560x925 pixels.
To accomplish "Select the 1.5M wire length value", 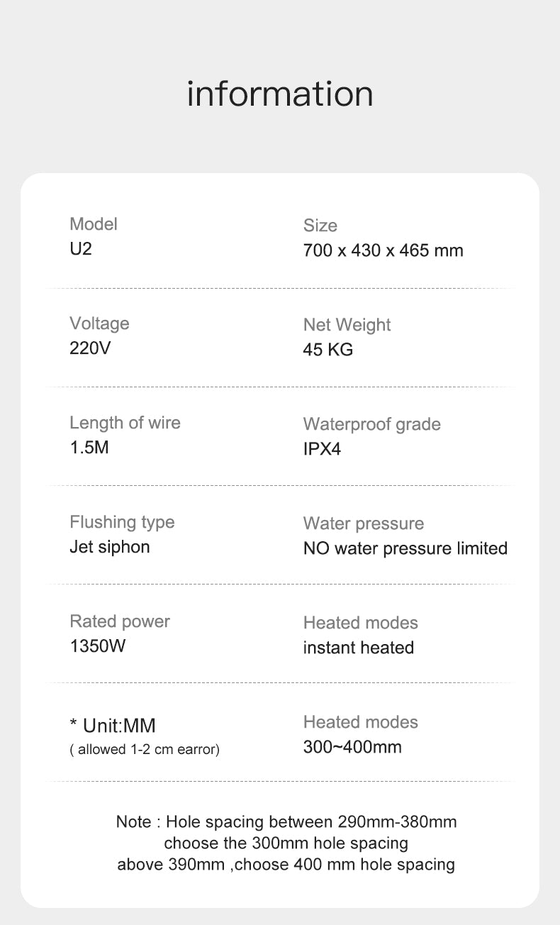I will coord(89,448).
